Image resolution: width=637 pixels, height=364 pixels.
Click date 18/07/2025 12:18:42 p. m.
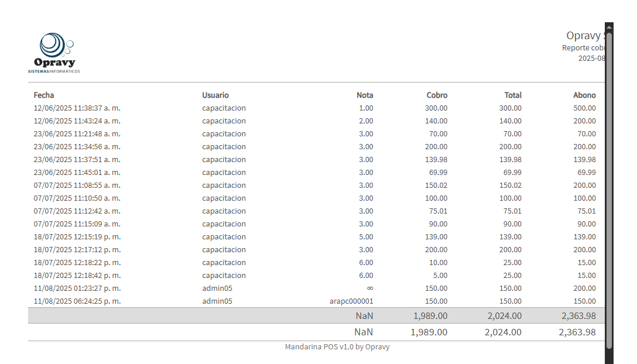point(77,276)
